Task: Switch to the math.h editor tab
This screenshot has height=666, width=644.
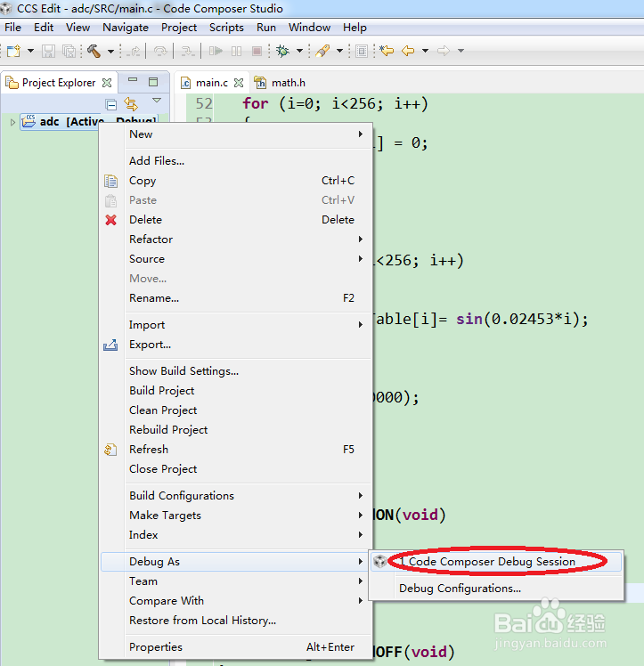Action: click(x=281, y=83)
